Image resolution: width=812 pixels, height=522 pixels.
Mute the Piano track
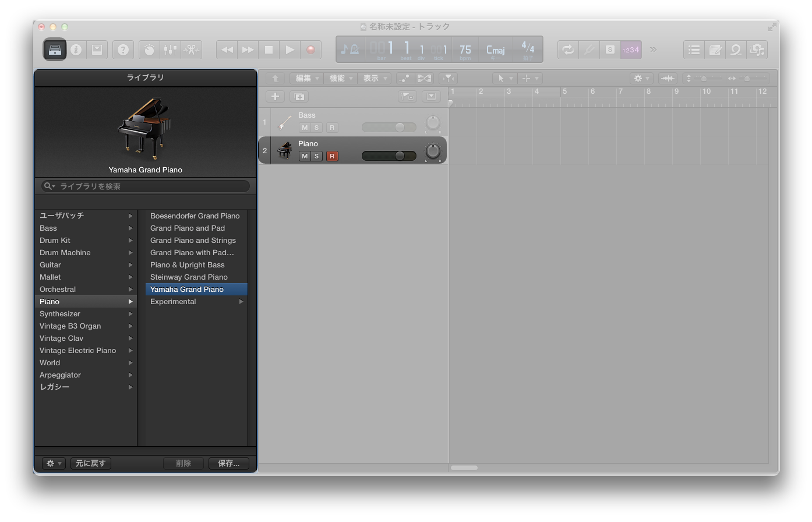[x=303, y=156]
